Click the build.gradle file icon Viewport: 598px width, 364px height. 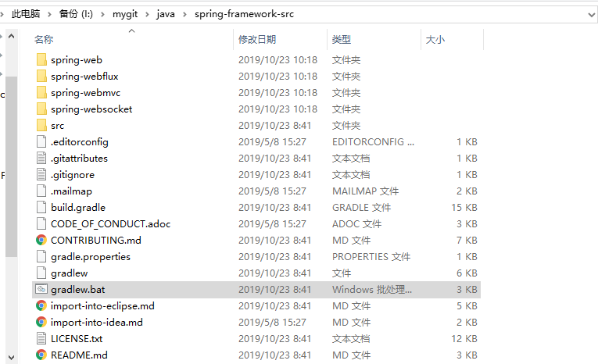click(41, 207)
